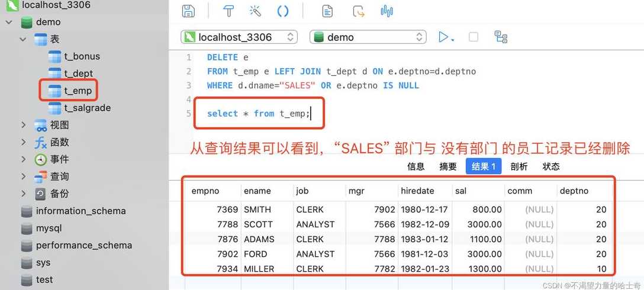Click the FORD cell in results
The height and width of the screenshot is (290, 644).
point(267,254)
